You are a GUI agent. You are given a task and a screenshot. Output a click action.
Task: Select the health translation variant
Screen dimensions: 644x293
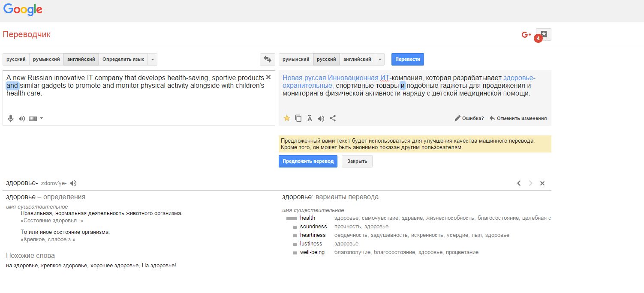[x=307, y=218]
